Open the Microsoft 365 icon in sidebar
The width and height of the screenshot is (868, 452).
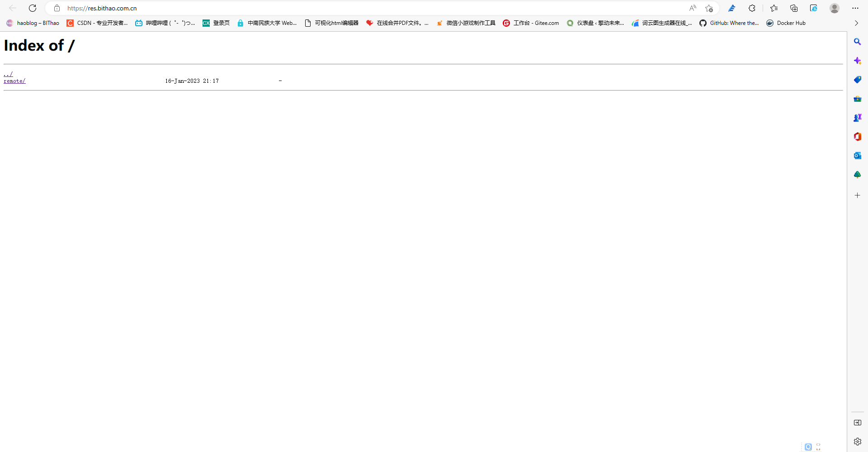pyautogui.click(x=857, y=137)
